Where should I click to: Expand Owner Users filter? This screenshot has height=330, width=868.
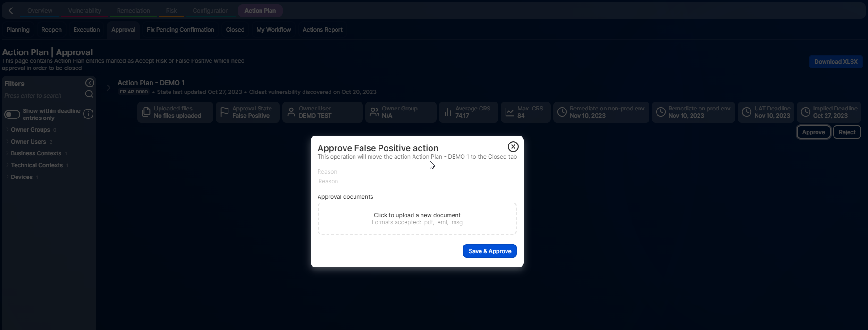(x=28, y=142)
